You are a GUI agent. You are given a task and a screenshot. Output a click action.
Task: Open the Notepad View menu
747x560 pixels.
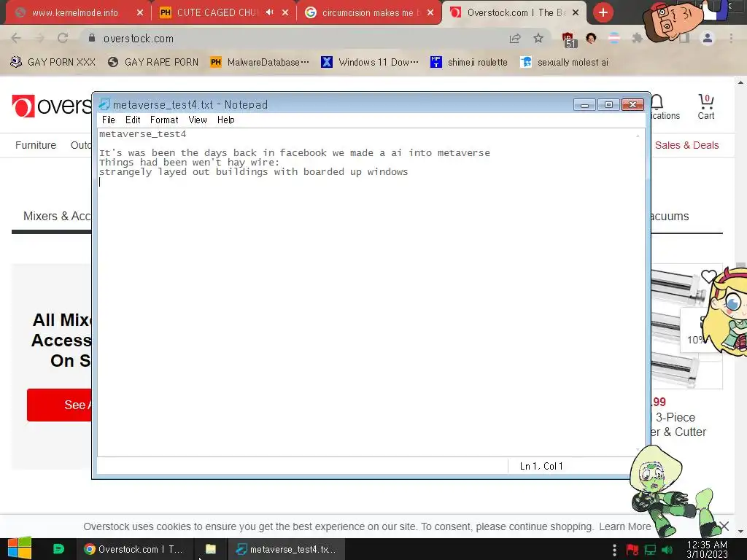[198, 120]
